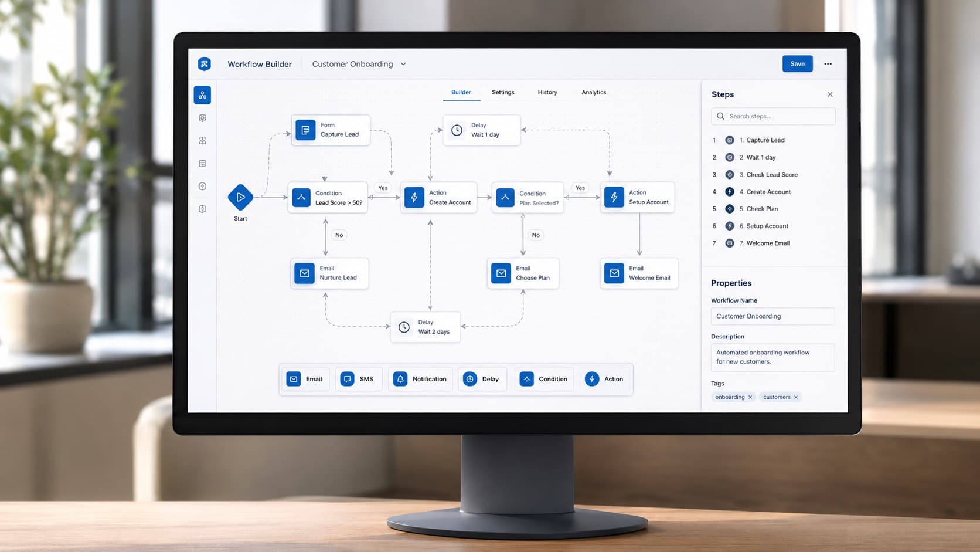Click the Save button
This screenshot has height=552, width=980.
coord(797,64)
